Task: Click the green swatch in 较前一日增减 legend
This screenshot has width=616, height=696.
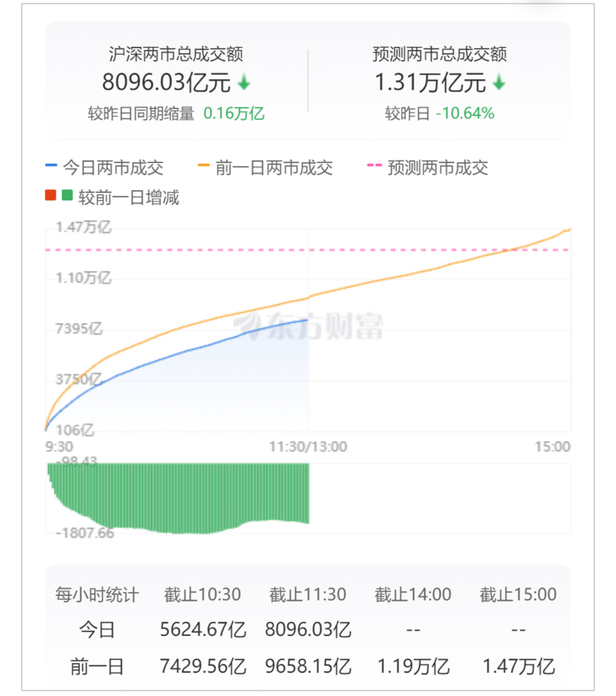Action: point(67,195)
